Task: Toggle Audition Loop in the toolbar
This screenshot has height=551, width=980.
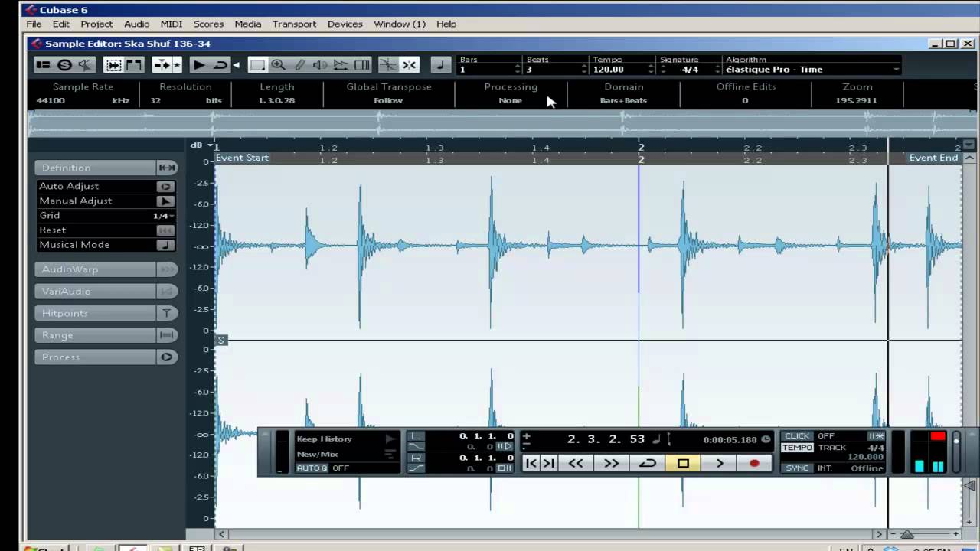Action: [x=220, y=66]
